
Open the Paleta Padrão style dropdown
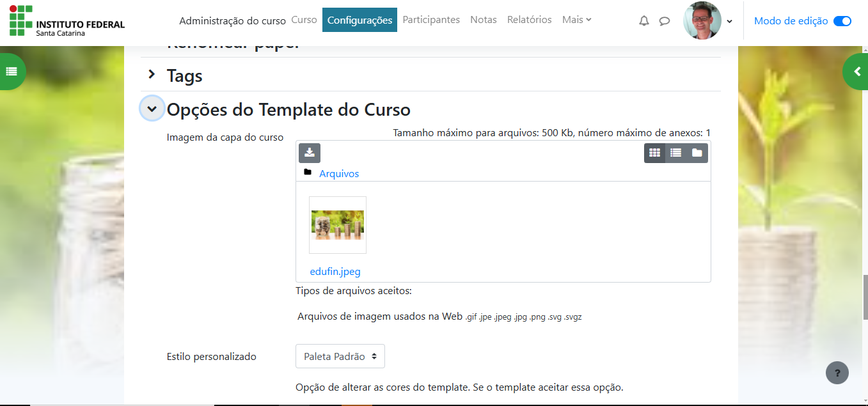(340, 357)
